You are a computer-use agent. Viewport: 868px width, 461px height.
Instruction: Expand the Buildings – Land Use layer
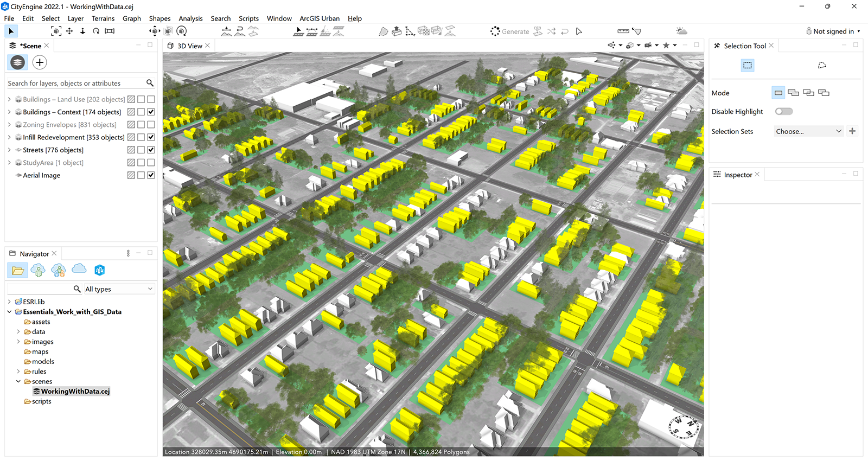(x=9, y=99)
